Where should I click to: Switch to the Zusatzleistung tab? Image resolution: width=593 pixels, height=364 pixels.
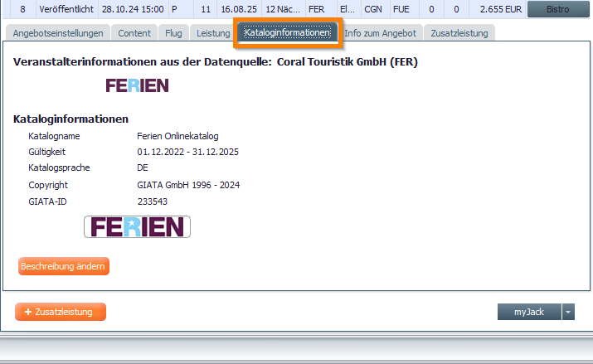point(459,33)
